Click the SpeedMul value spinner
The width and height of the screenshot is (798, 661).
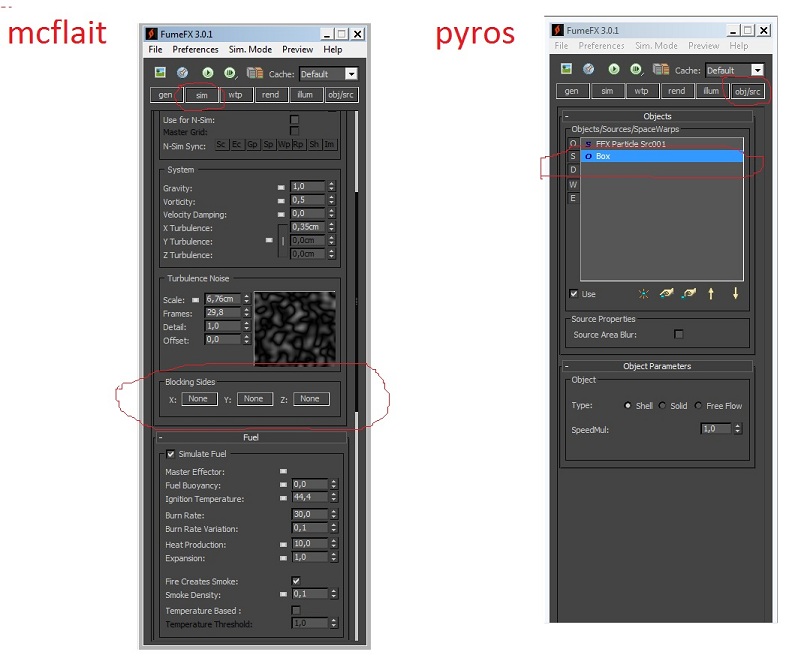click(x=737, y=429)
